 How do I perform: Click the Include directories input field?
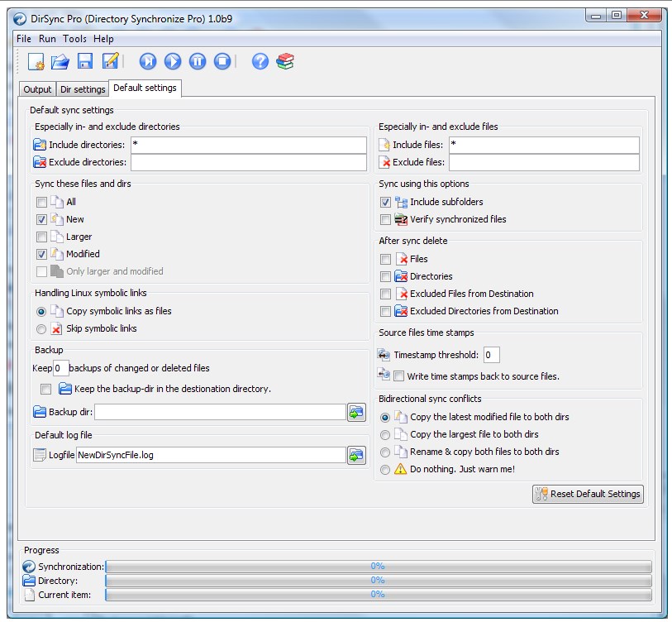[249, 145]
